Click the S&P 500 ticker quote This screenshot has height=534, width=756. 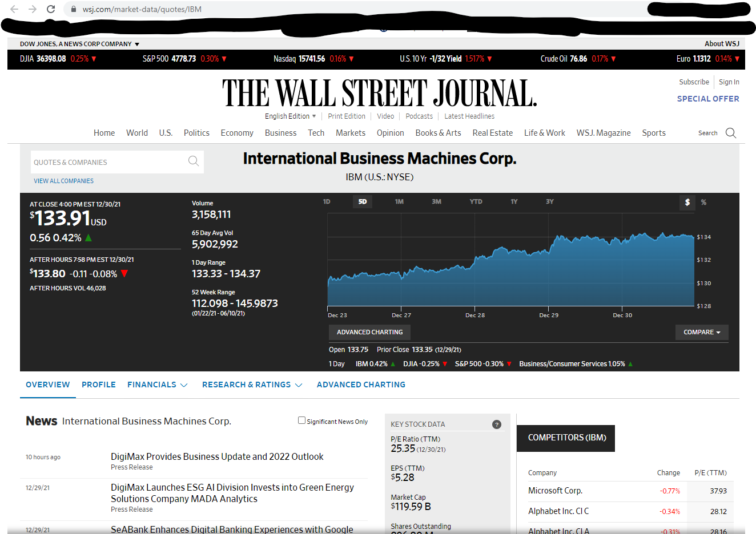(184, 59)
